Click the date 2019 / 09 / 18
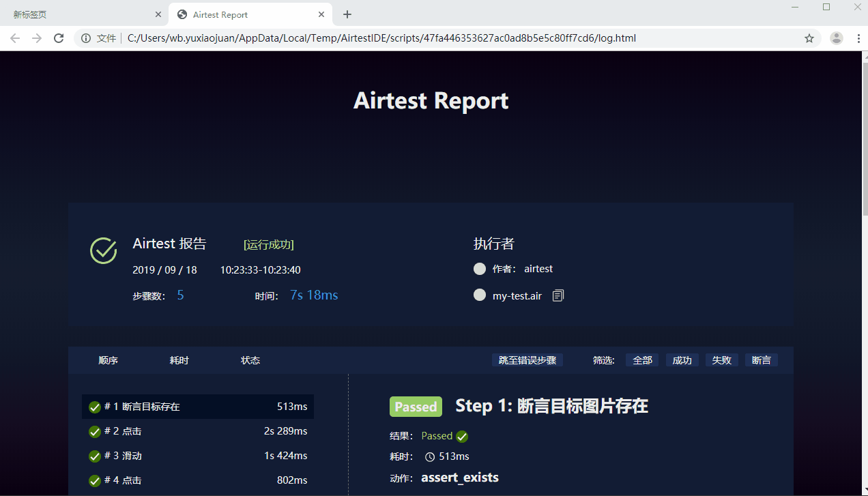 coord(164,270)
